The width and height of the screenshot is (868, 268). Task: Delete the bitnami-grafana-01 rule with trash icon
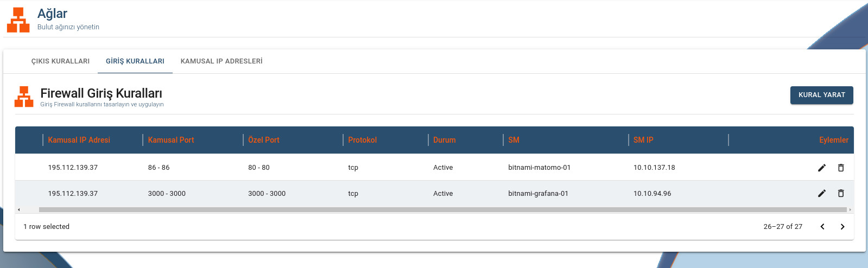(841, 193)
